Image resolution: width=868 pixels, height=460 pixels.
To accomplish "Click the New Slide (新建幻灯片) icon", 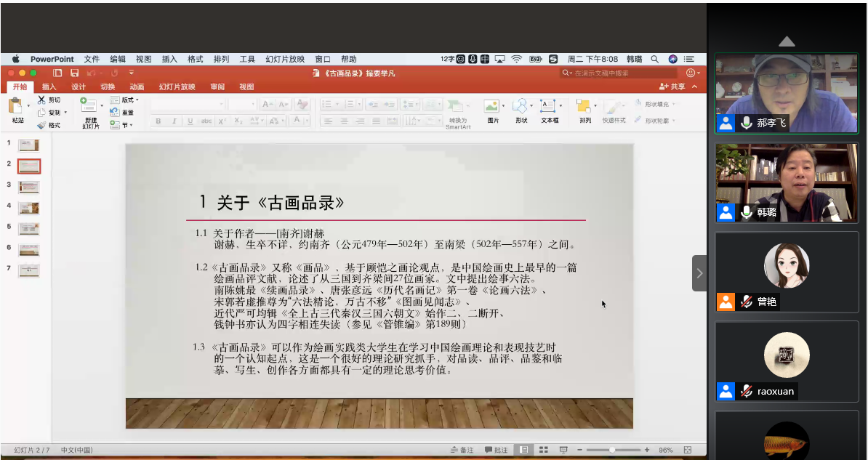I will click(x=89, y=107).
